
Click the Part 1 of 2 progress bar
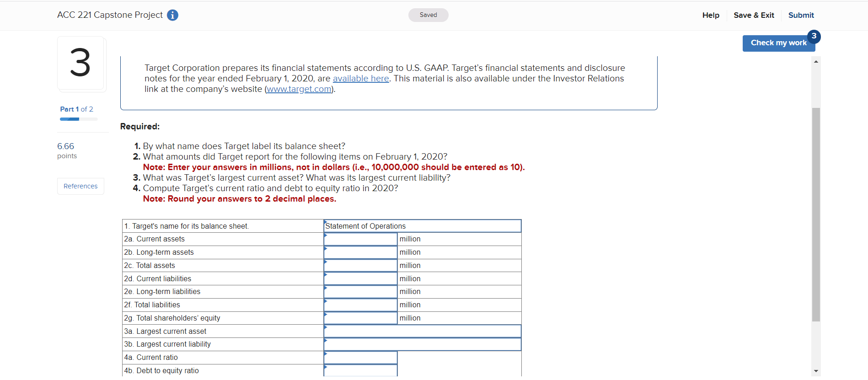pos(79,119)
